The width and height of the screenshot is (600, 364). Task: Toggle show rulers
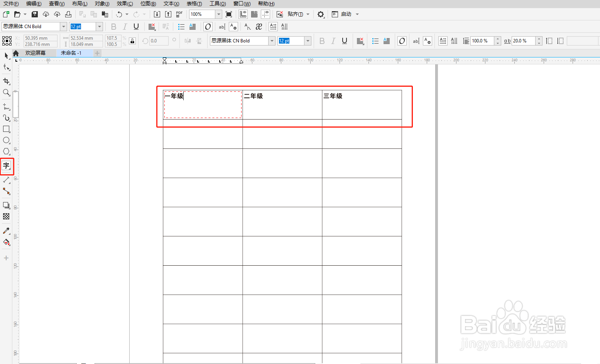click(243, 14)
